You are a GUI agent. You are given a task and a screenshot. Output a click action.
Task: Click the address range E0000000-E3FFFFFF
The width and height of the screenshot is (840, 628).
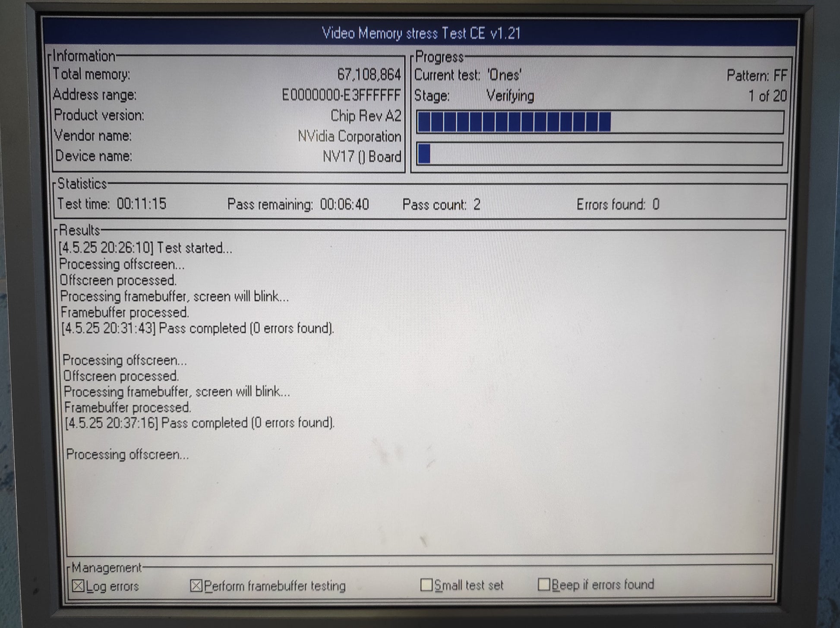(341, 95)
